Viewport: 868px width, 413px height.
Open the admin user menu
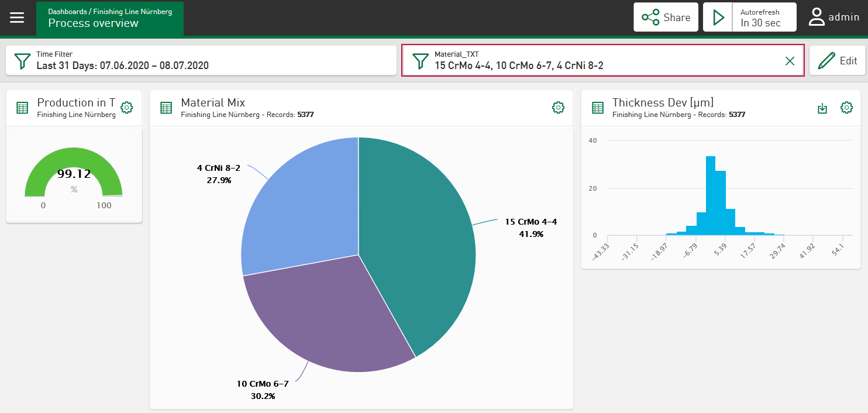coord(833,18)
